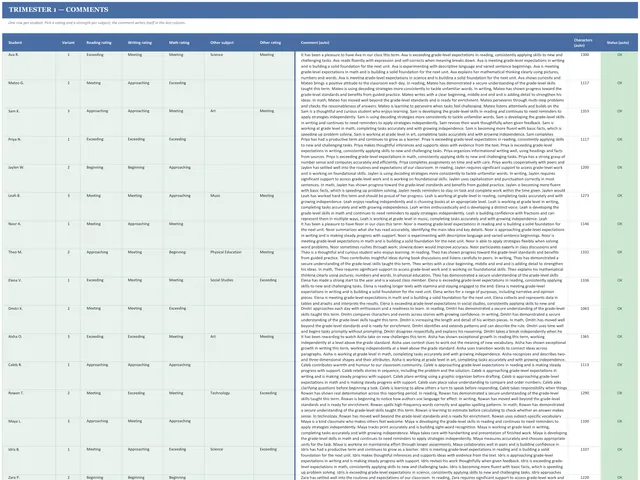Click student name cell Priya N.
The height and width of the screenshot is (480, 640).
tap(29, 151)
